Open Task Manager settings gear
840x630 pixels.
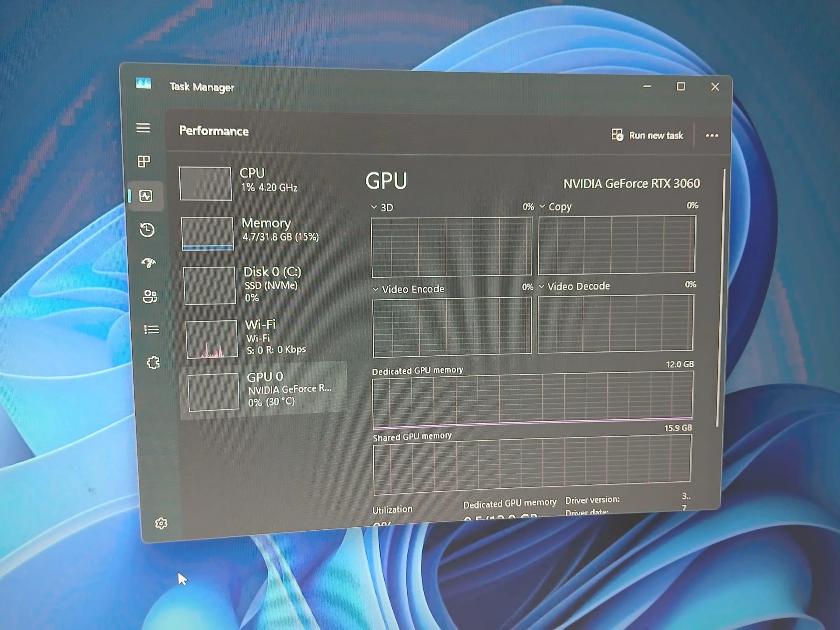click(x=161, y=523)
